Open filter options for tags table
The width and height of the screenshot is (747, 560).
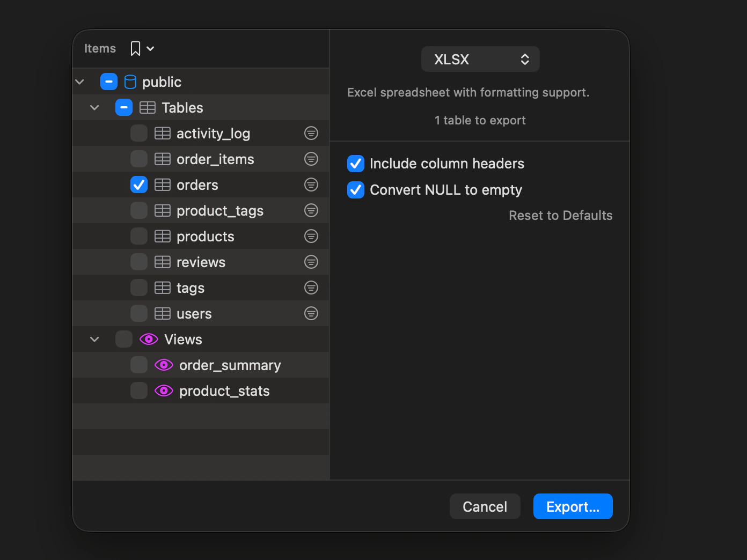tap(311, 288)
